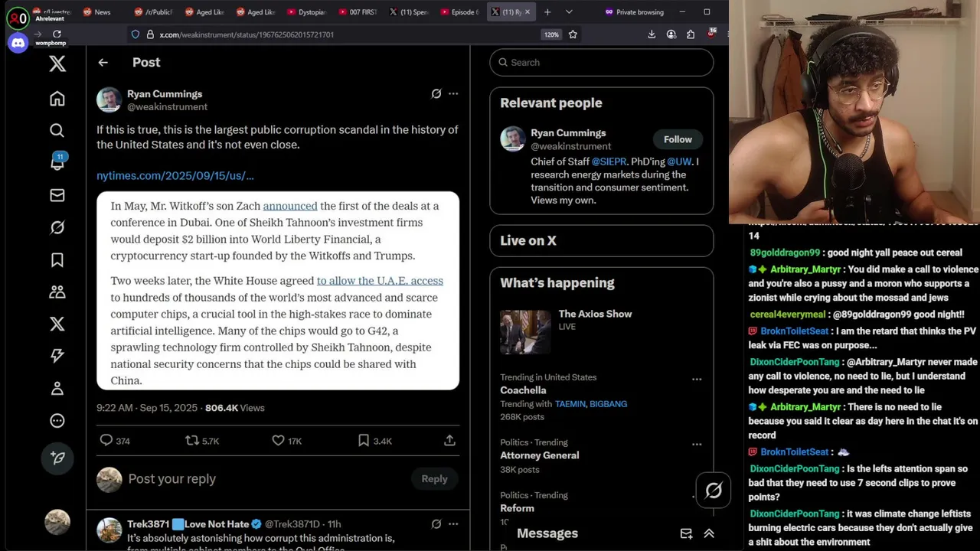Open Bookmarks icon in left sidebar
Screen dimensions: 980x551
pos(57,259)
